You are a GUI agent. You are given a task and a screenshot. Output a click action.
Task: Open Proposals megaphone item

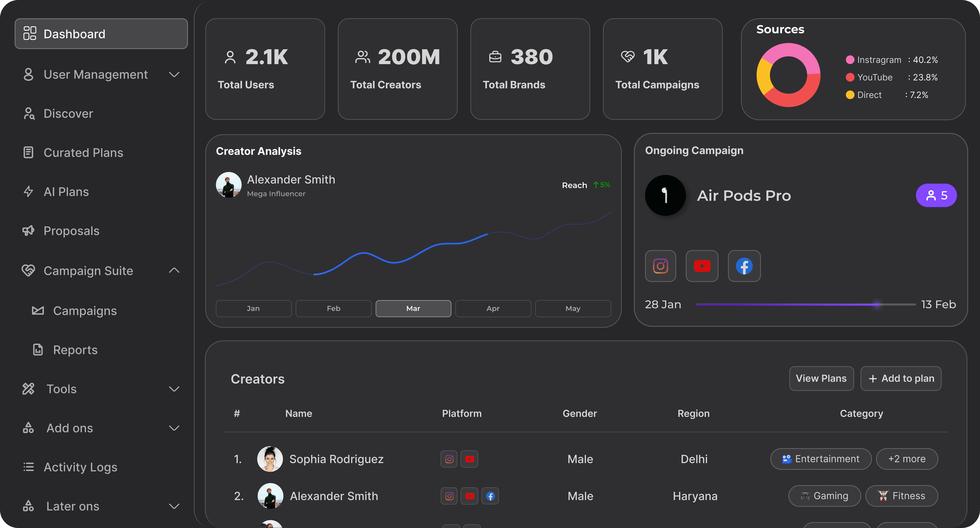tap(71, 231)
